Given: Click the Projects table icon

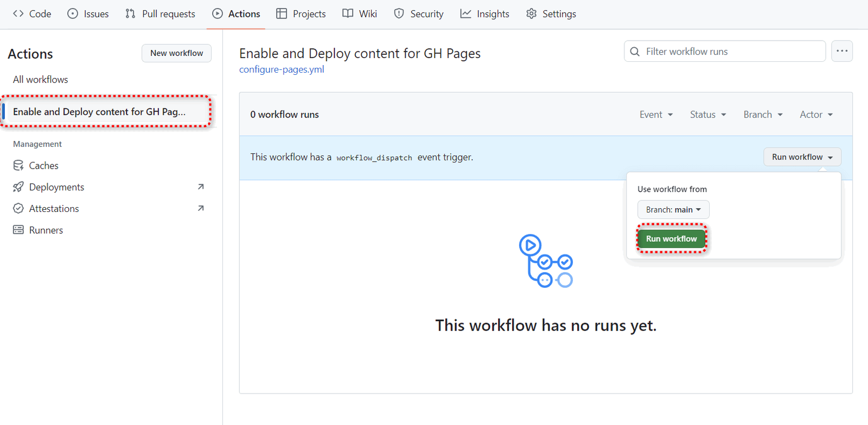Looking at the screenshot, I should coord(282,14).
